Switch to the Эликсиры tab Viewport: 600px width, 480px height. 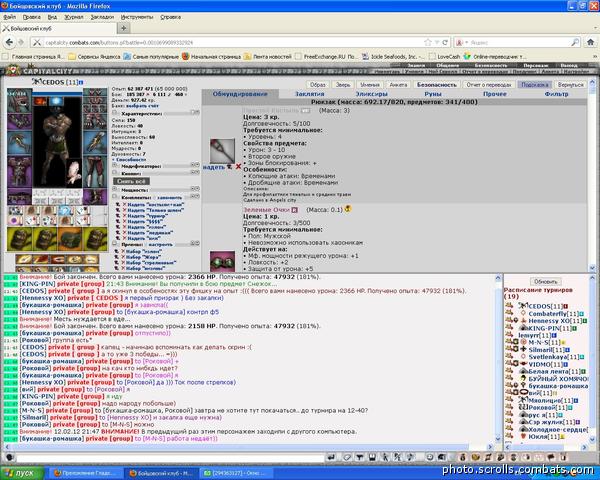[372, 94]
